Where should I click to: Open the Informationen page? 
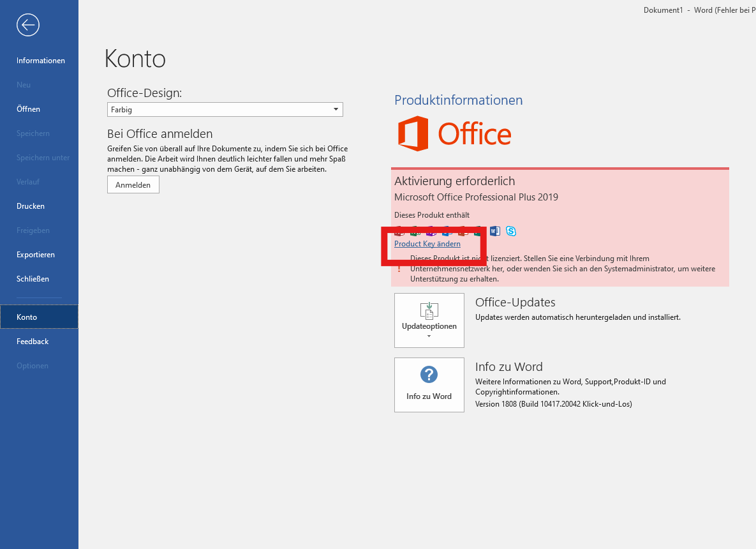tap(41, 61)
